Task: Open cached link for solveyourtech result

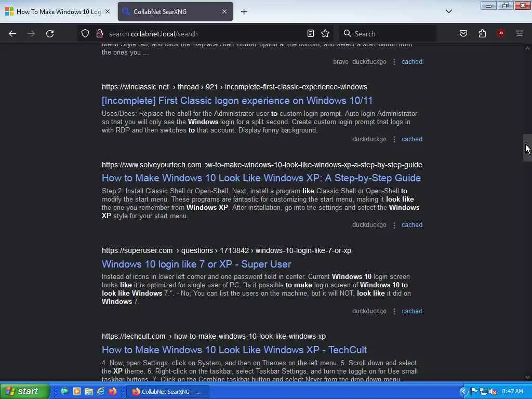Action: (x=412, y=224)
